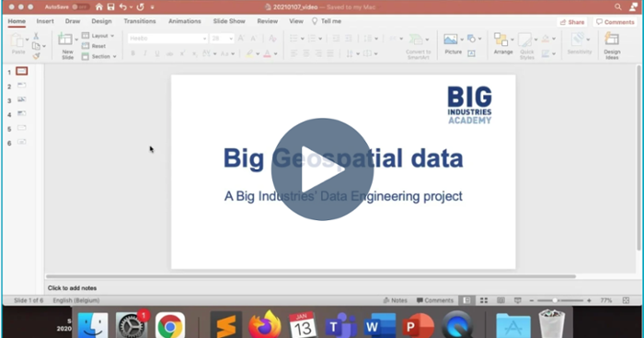Viewport: 644px width, 338px height.
Task: Toggle strikethrough formatting
Action: [169, 53]
